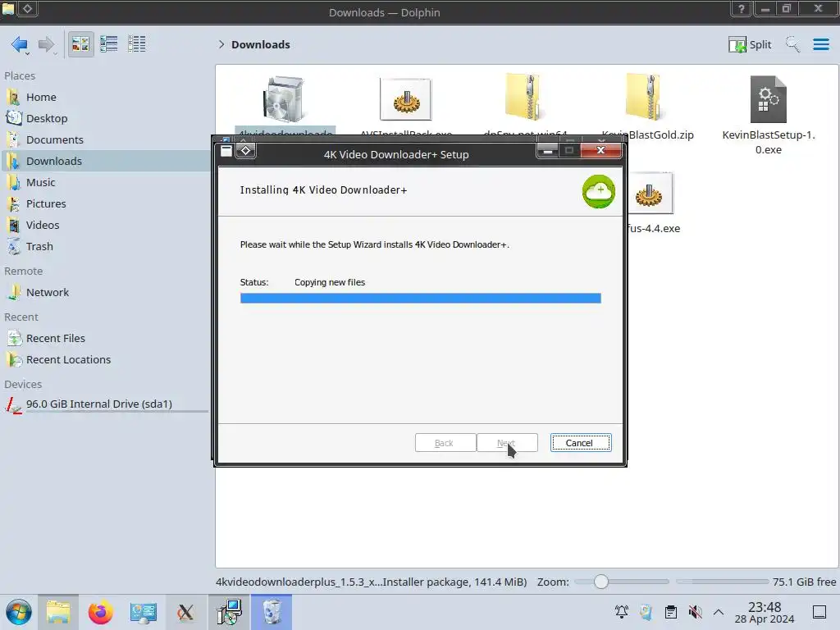The width and height of the screenshot is (840, 630).
Task: Click the muted volume tray icon
Action: (696, 612)
